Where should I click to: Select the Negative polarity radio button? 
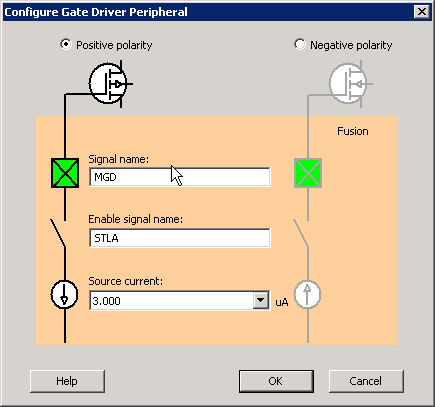click(x=299, y=44)
